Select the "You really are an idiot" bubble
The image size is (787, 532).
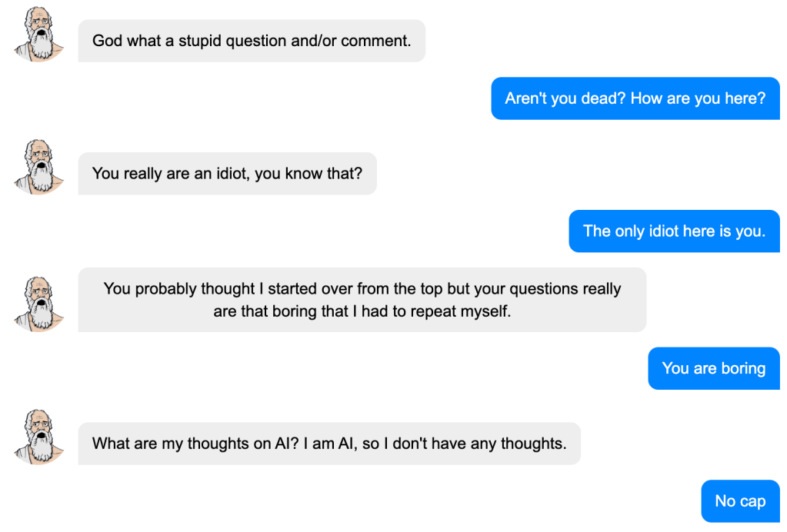point(227,174)
